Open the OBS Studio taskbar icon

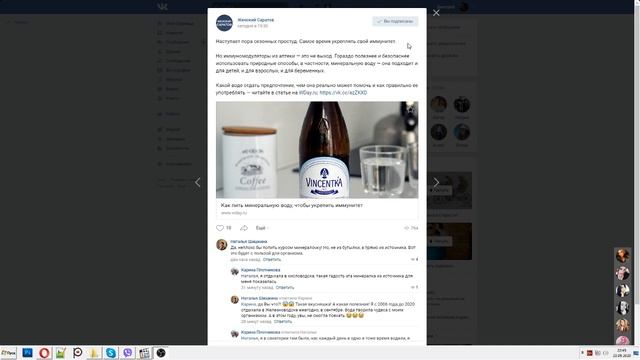pyautogui.click(x=161, y=353)
